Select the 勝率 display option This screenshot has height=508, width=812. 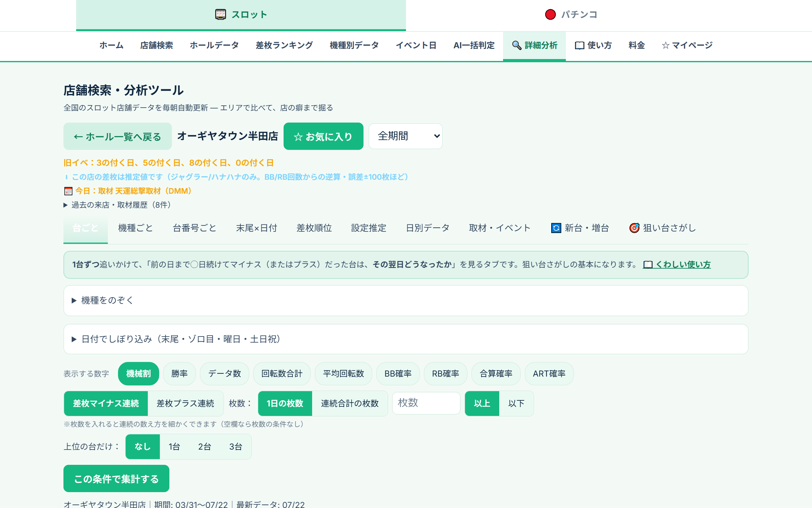179,374
